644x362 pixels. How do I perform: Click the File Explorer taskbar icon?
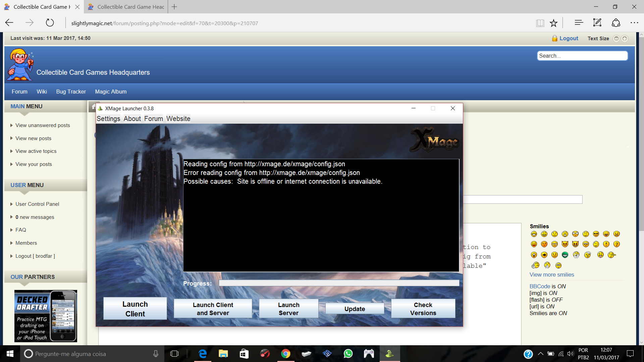pyautogui.click(x=223, y=354)
